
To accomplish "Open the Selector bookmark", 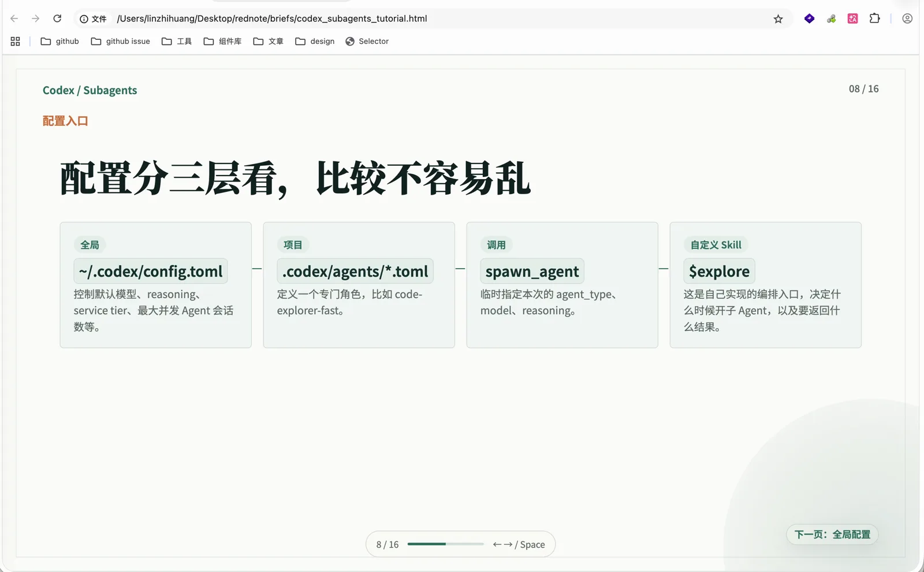I will tap(367, 42).
